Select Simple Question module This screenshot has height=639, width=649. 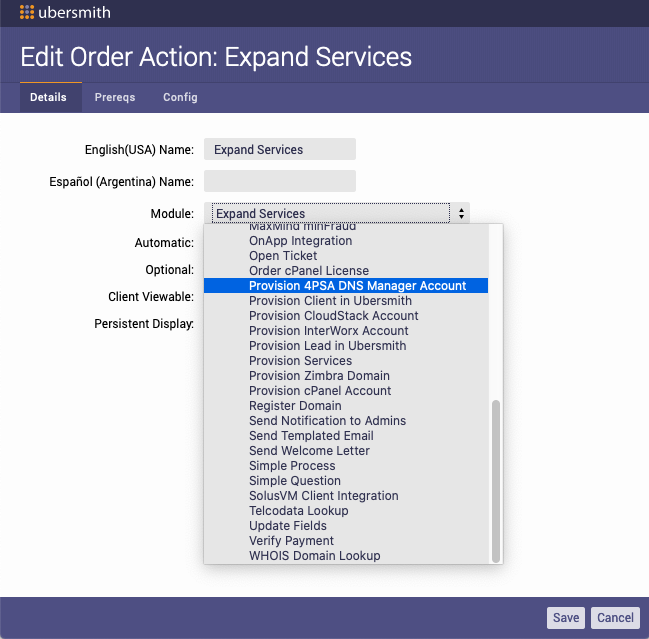346,480
